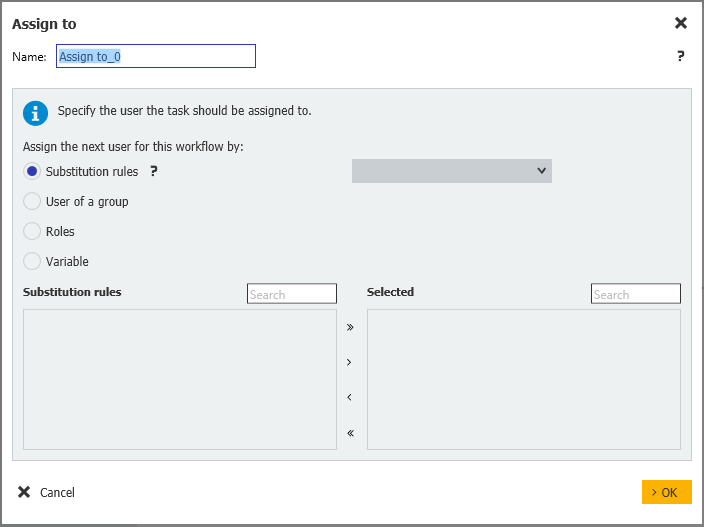The image size is (704, 527).
Task: Select the Substitution rules radio option
Action: (x=32, y=171)
